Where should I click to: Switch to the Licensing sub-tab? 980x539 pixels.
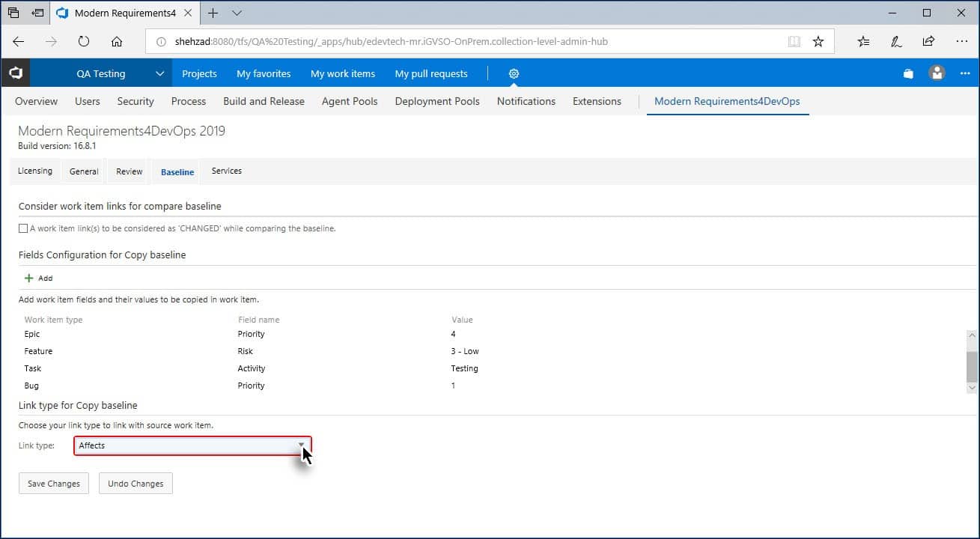pos(35,171)
